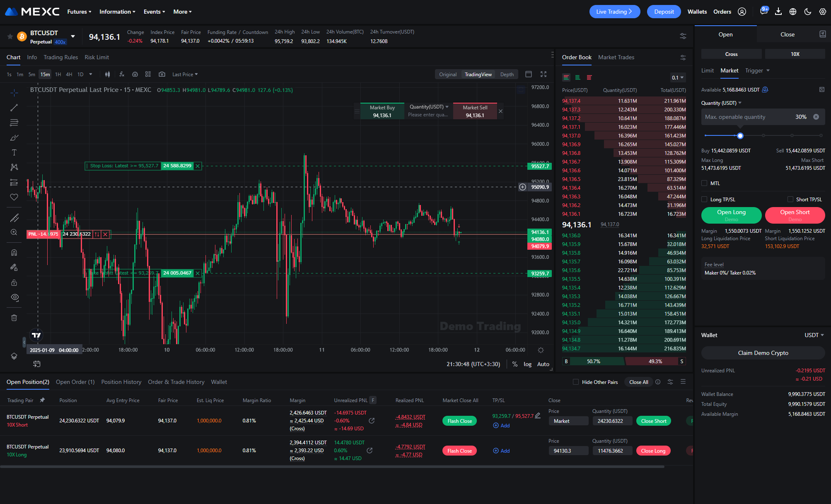The image size is (831, 504).
Task: Click the measure ruler tool
Action: point(14,218)
